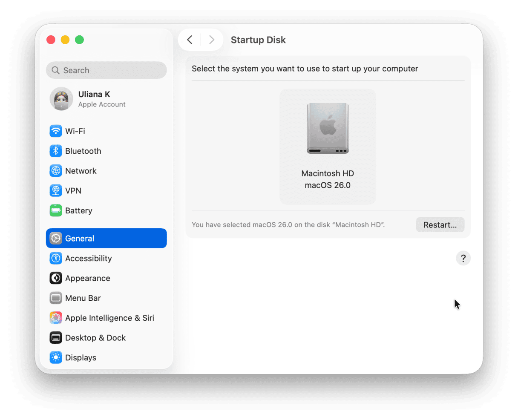
Task: Click the Network globe icon
Action: 56,171
